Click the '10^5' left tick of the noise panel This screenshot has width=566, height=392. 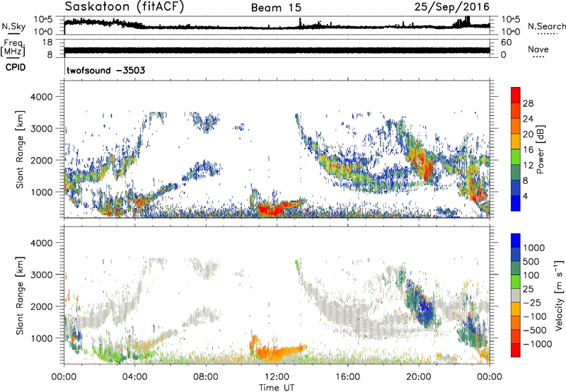[x=43, y=19]
